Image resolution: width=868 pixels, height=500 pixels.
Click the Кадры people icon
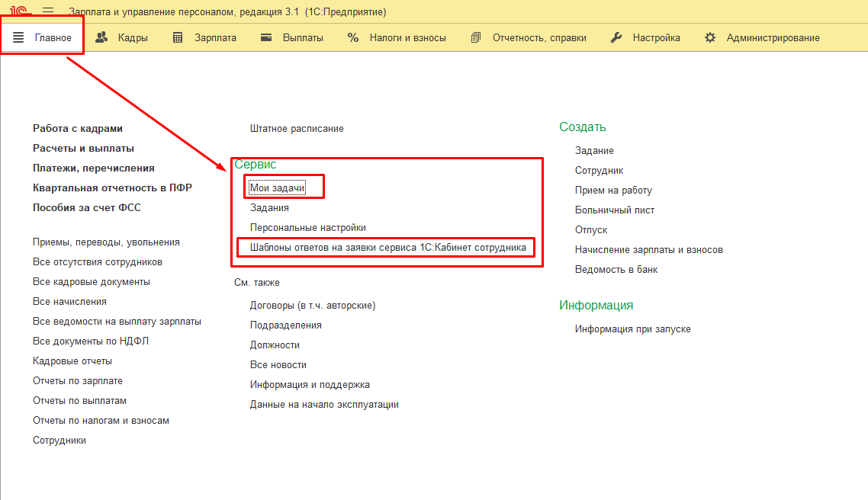tap(101, 37)
